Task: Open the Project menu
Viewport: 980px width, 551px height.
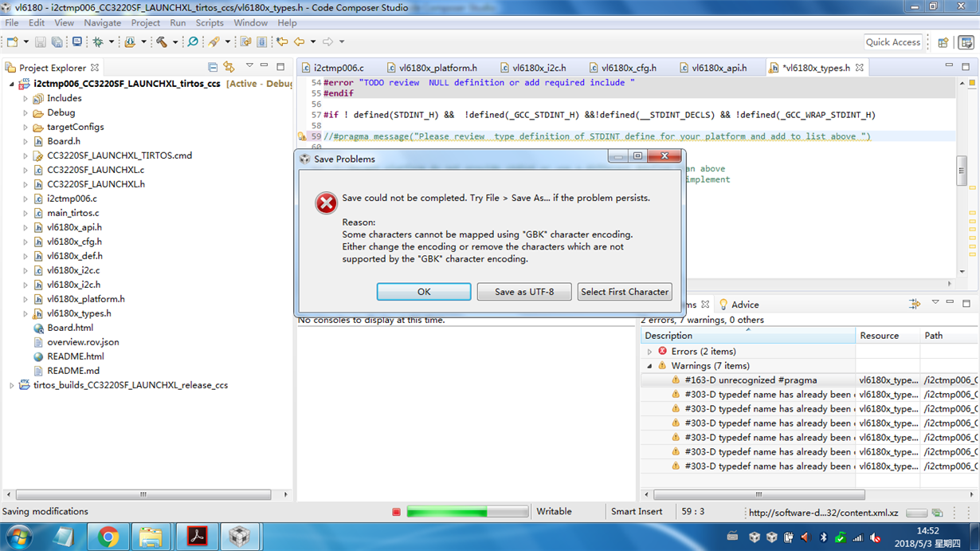Action: (146, 23)
